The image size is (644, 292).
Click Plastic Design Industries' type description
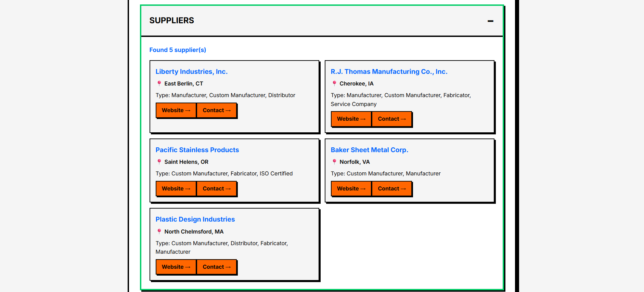[x=222, y=248]
